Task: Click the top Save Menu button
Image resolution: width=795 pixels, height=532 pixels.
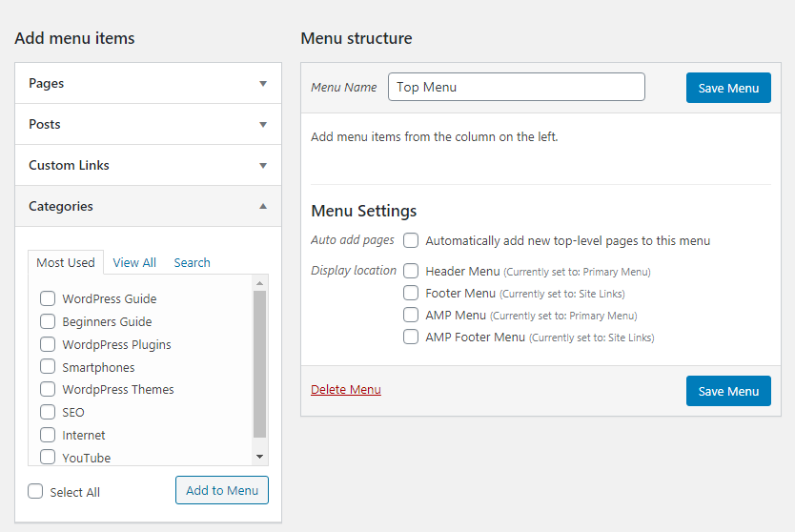Action: (x=728, y=88)
